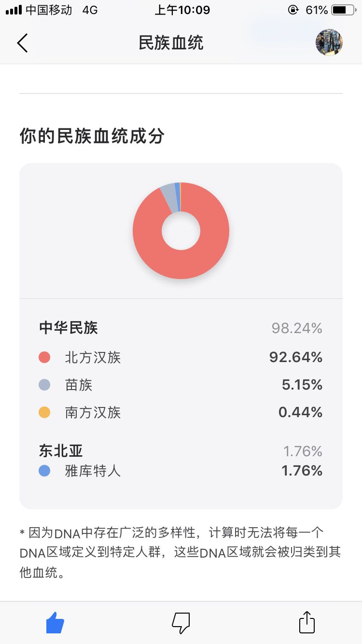Screen dimensions: 362x644
Task: Open the profile avatar picture
Action: pyautogui.click(x=329, y=42)
